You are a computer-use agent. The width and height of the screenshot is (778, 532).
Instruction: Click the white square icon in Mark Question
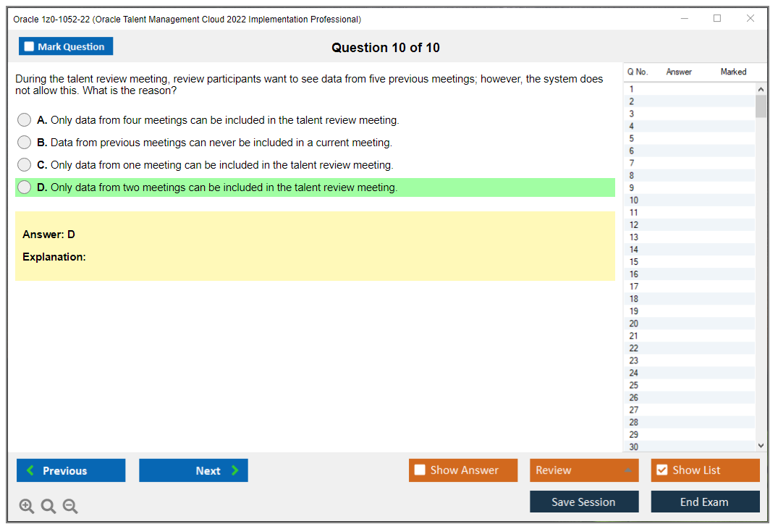[28, 46]
